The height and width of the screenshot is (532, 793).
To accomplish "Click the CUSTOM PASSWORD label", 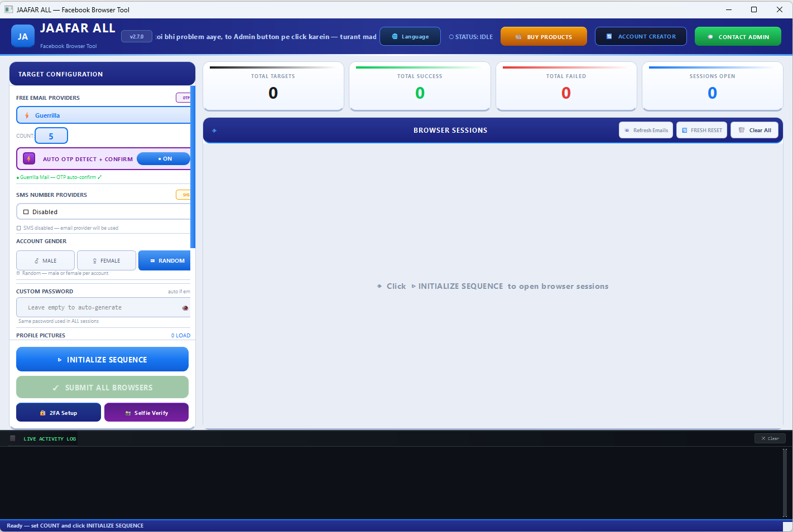I will click(x=45, y=292).
